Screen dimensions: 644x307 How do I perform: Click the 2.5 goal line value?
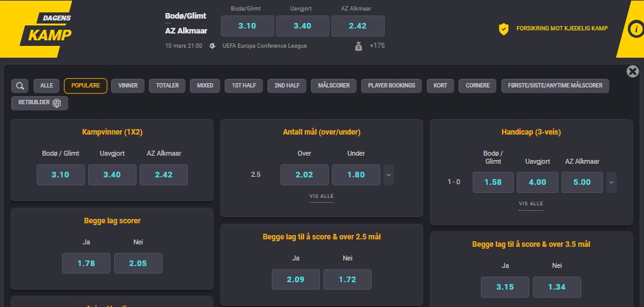(256, 175)
